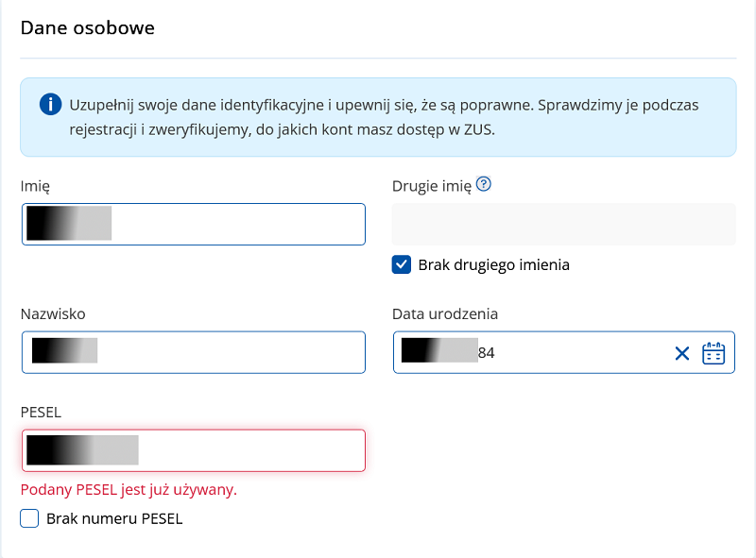
Task: Open the Drugie imię help question-mark icon
Action: coord(484,184)
